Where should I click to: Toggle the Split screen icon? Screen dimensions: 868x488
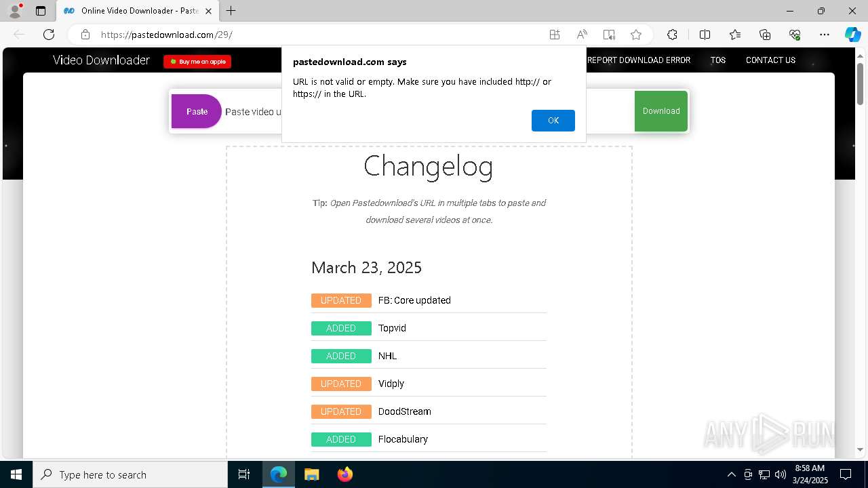705,35
